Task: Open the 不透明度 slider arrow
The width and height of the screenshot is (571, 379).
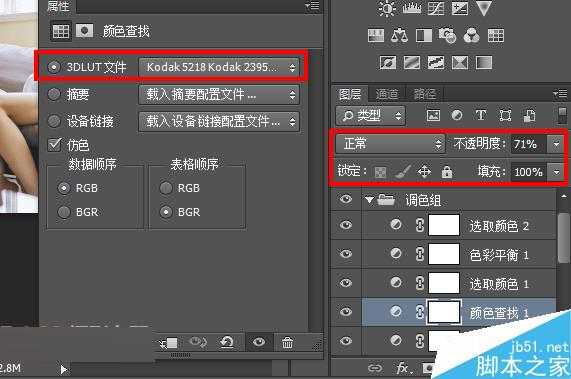Action: point(556,144)
